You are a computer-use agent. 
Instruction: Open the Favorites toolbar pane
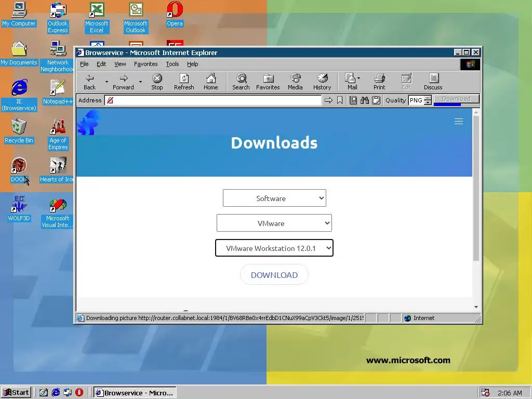(x=268, y=82)
